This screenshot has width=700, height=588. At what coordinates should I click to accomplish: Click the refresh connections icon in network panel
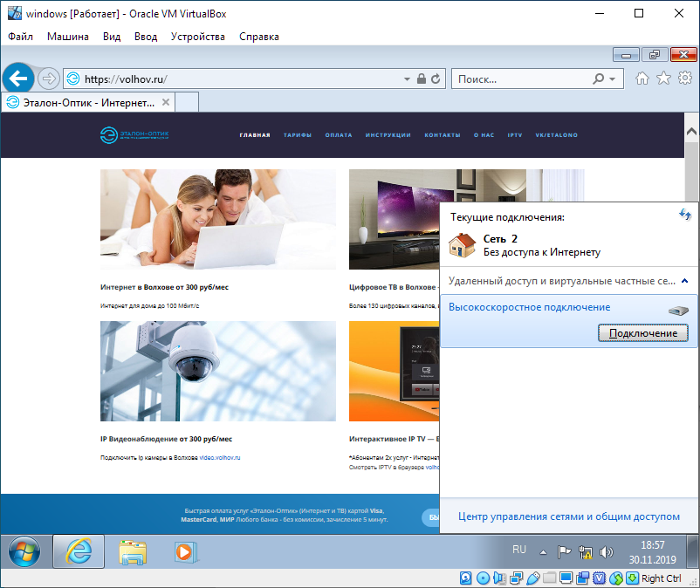tap(685, 215)
